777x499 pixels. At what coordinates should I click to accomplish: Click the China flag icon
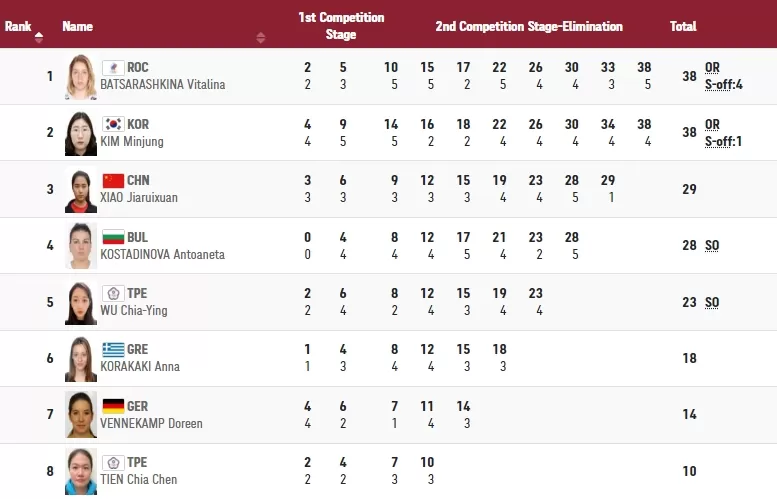(x=113, y=181)
